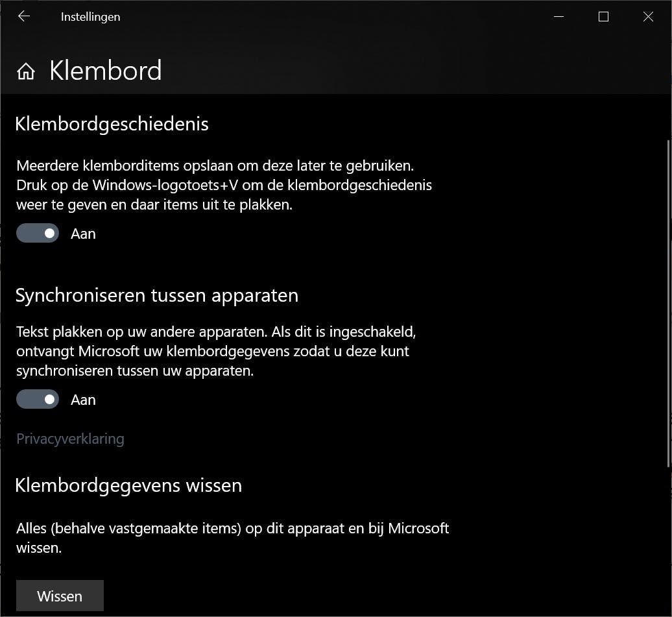Screen dimensions: 672x617
Task: Turn off the Klembordgeschiedenis toggle
Action: [x=38, y=234]
